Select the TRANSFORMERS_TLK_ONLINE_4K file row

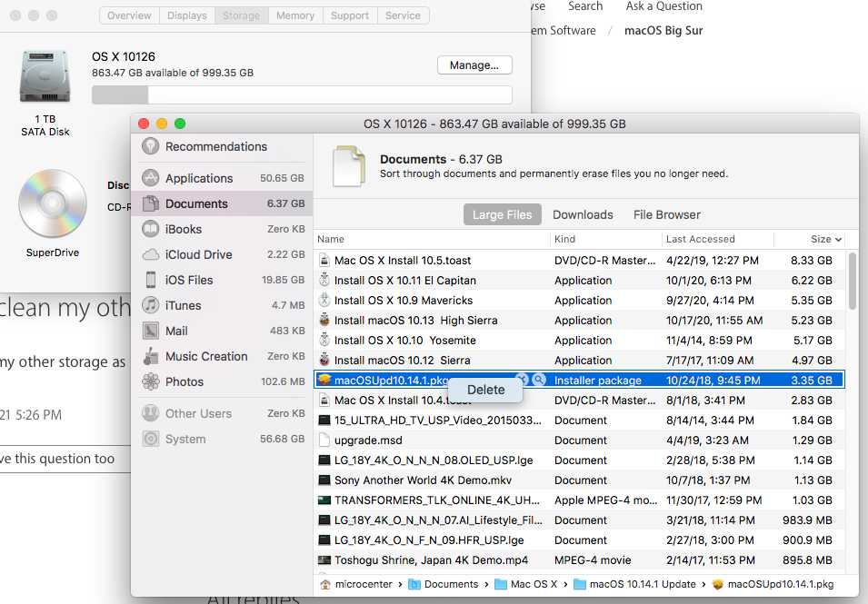[x=579, y=500]
